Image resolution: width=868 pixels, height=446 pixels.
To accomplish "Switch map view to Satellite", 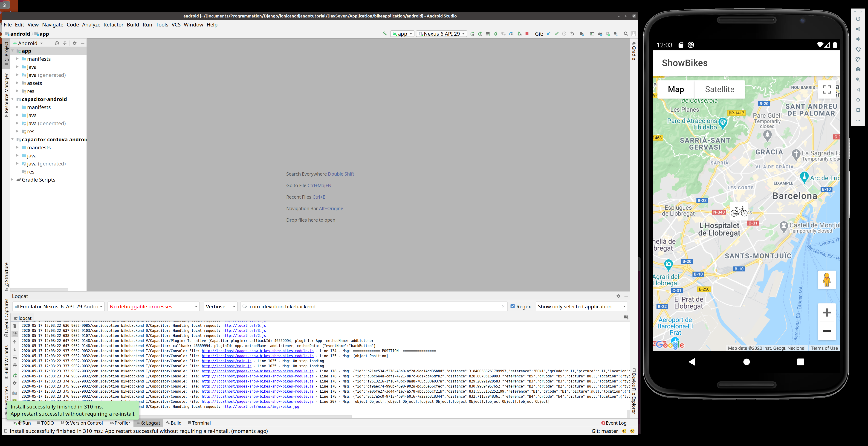I will (x=719, y=89).
